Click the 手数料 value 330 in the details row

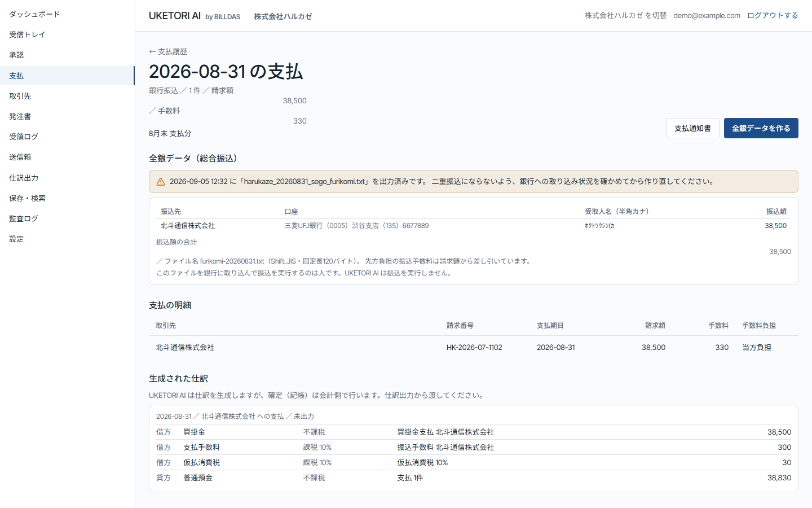pyautogui.click(x=722, y=348)
